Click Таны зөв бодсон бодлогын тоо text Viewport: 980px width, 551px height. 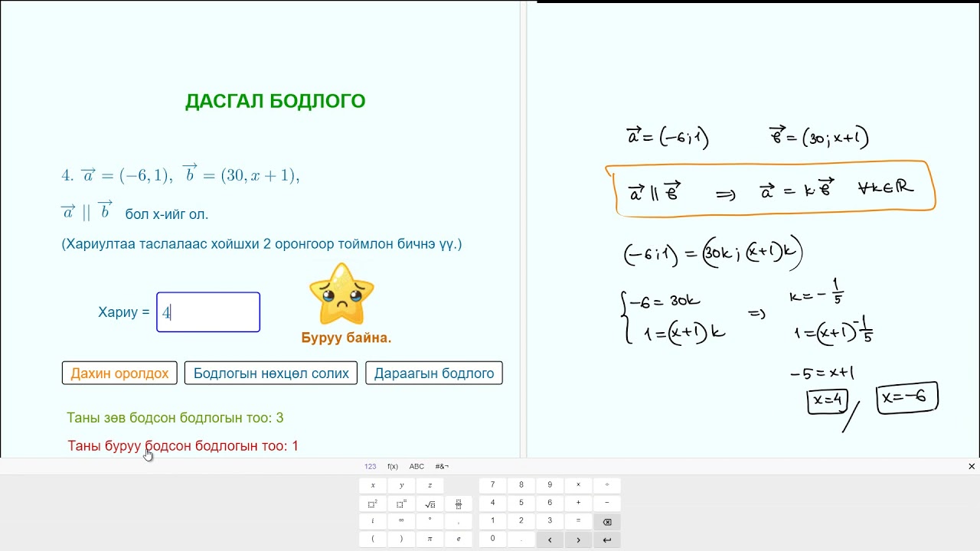click(175, 418)
